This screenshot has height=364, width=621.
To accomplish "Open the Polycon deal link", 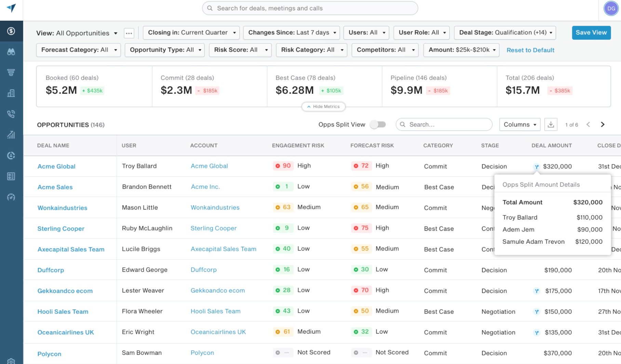I will 49,354.
